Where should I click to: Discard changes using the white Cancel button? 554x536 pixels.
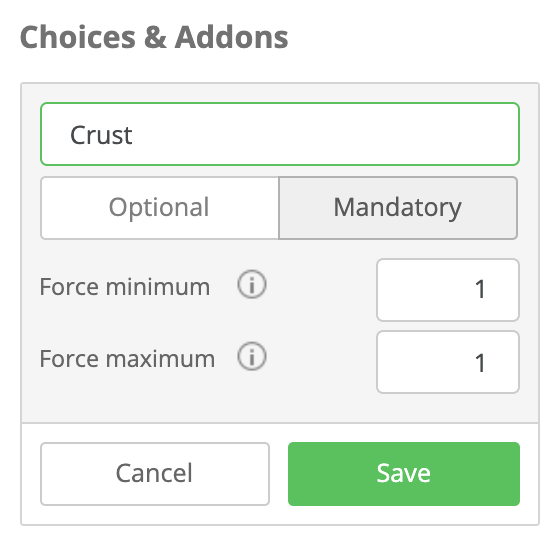tap(155, 474)
